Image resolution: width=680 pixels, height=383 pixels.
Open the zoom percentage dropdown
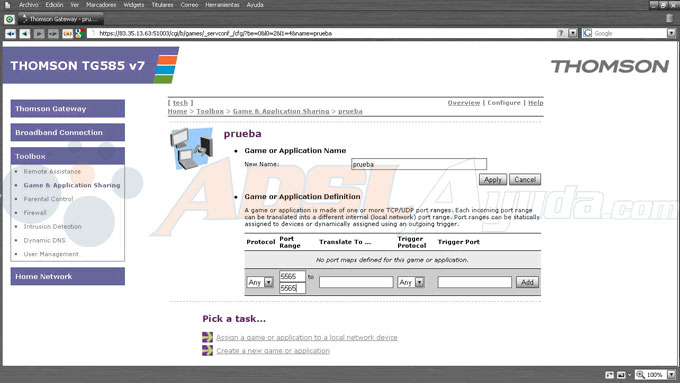(x=671, y=375)
